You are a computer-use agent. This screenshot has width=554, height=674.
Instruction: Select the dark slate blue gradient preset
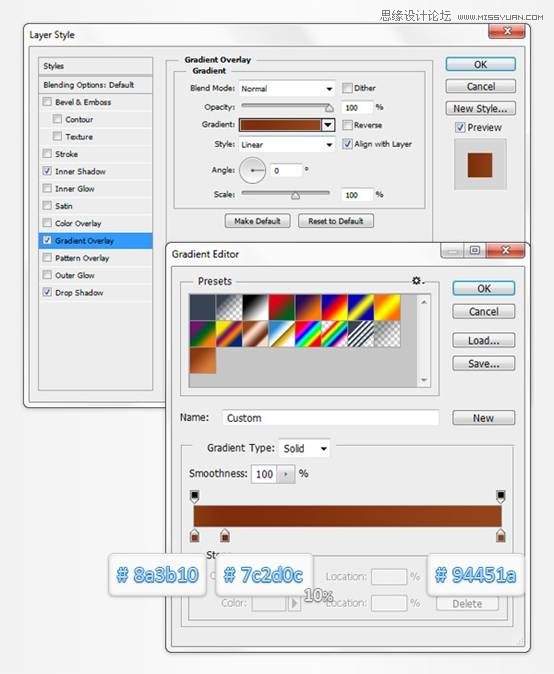point(202,307)
